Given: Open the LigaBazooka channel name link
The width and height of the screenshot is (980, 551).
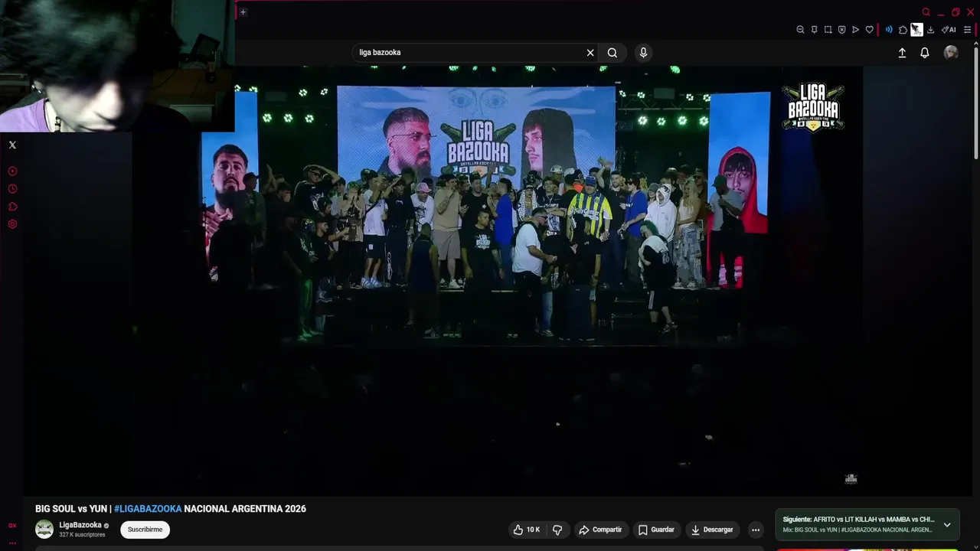Looking at the screenshot, I should pyautogui.click(x=80, y=525).
